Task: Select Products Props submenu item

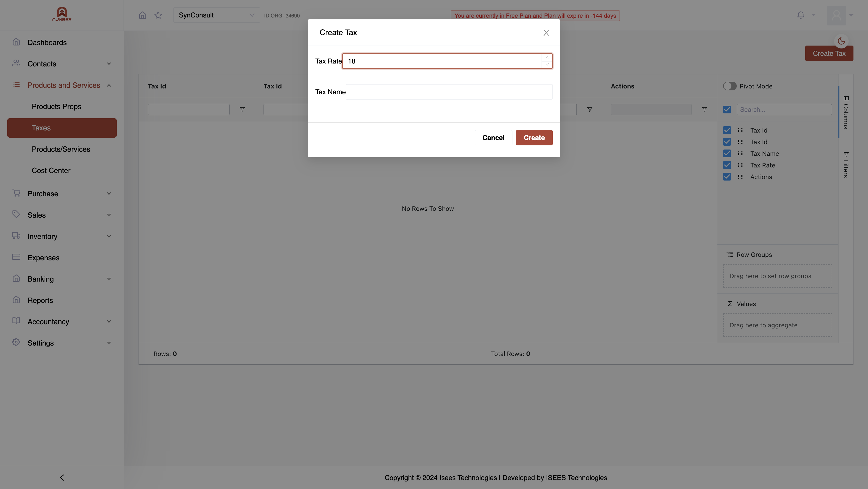Action: pos(62,107)
